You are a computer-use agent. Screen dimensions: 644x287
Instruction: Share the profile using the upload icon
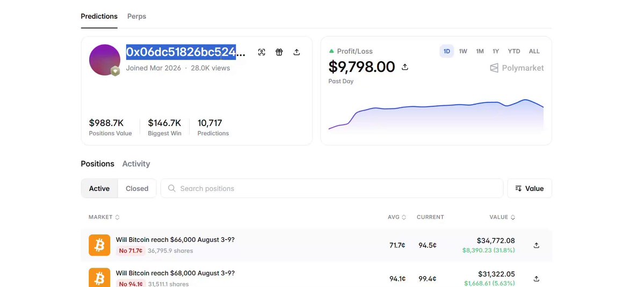pos(296,52)
